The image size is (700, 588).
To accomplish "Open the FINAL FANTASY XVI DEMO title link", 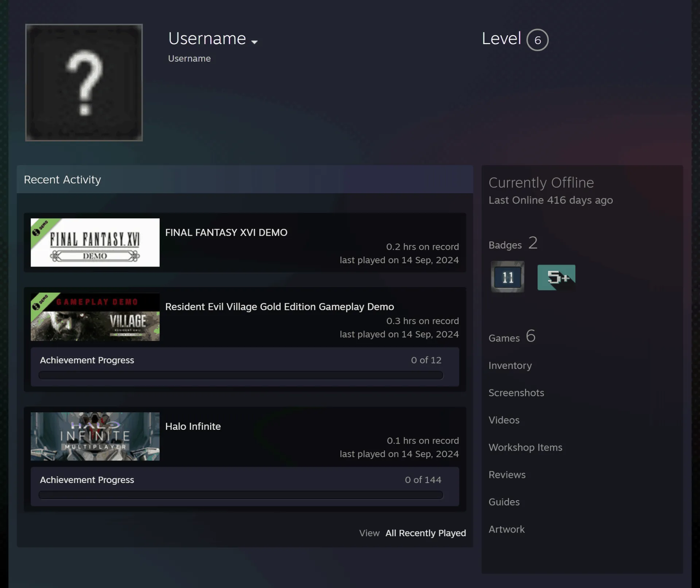I will 226,233.
